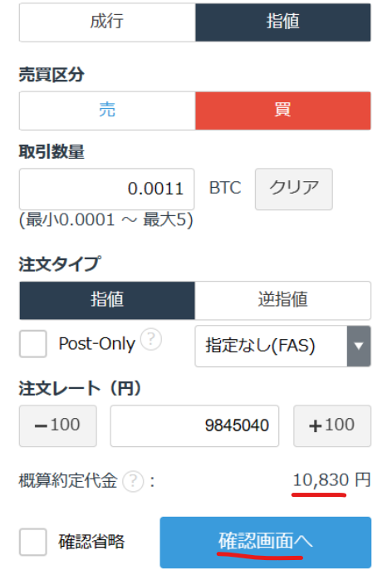Focus the 取引数量 BTC amount field

107,189
